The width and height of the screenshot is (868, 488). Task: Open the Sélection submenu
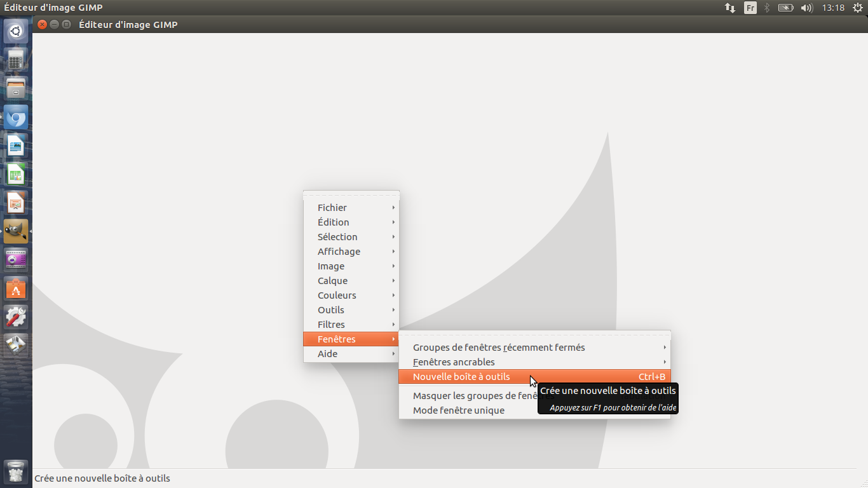point(351,237)
